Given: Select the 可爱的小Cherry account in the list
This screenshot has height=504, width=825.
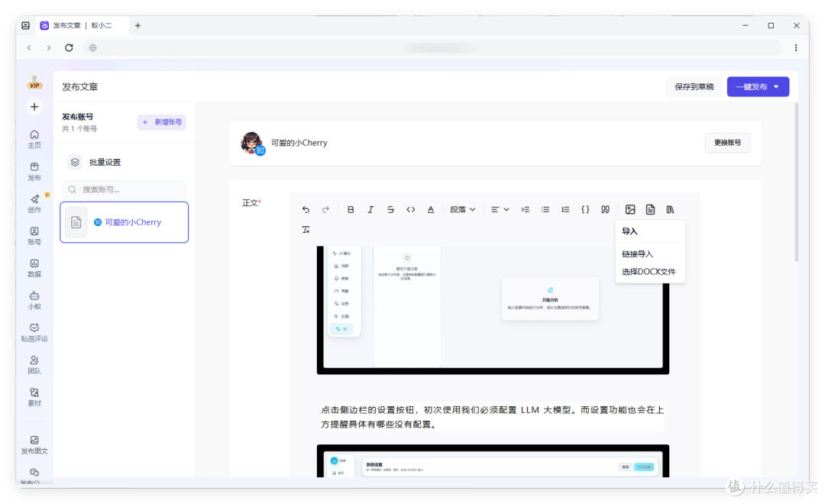Looking at the screenshot, I should pyautogui.click(x=125, y=222).
